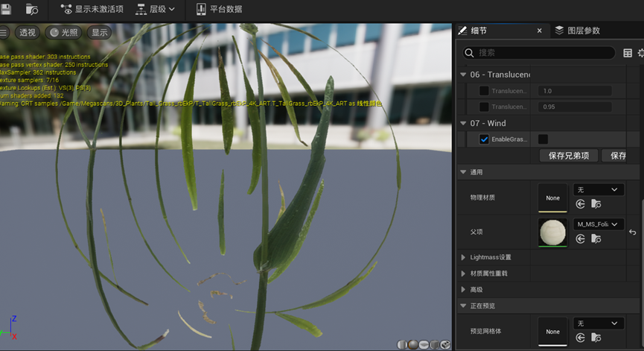The height and width of the screenshot is (351, 644).
Task: Open details panel settings gear
Action: tap(641, 53)
